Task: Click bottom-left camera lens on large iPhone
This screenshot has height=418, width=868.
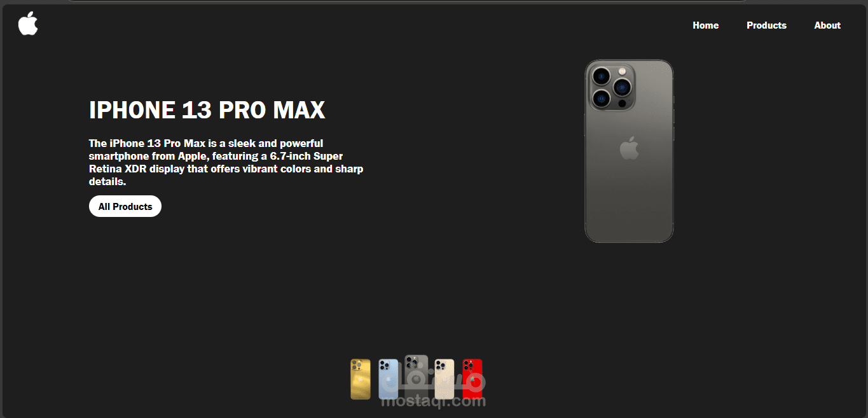Action: tap(601, 99)
